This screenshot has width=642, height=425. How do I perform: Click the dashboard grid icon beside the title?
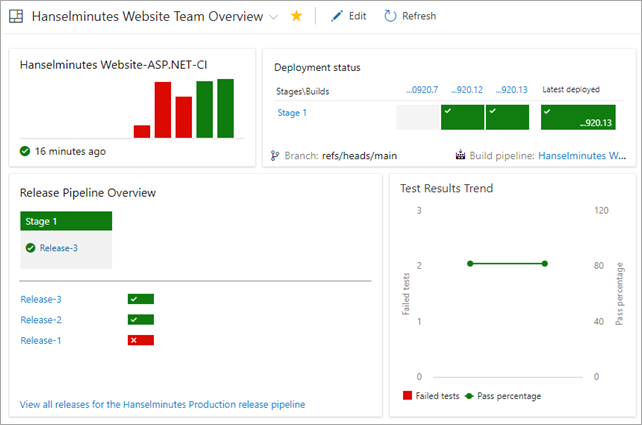point(16,16)
